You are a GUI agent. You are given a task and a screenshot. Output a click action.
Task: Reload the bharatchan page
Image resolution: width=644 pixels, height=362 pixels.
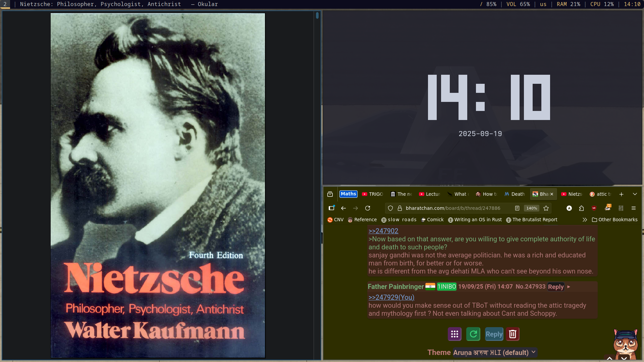[x=368, y=208]
